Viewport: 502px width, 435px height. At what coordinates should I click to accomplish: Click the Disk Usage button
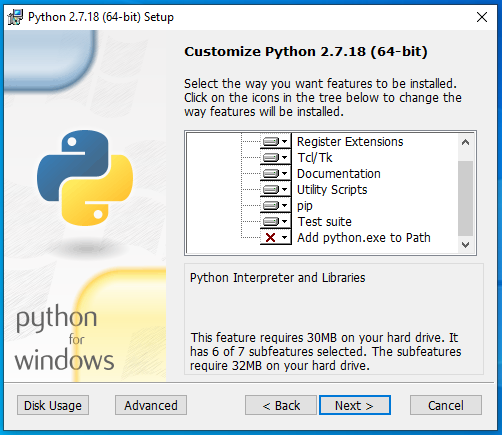[53, 405]
